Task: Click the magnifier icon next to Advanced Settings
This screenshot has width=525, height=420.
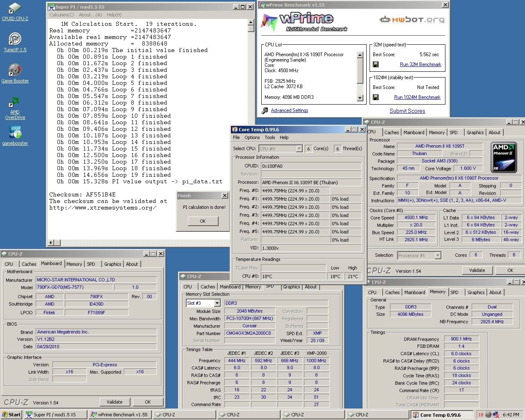Action: coord(265,110)
